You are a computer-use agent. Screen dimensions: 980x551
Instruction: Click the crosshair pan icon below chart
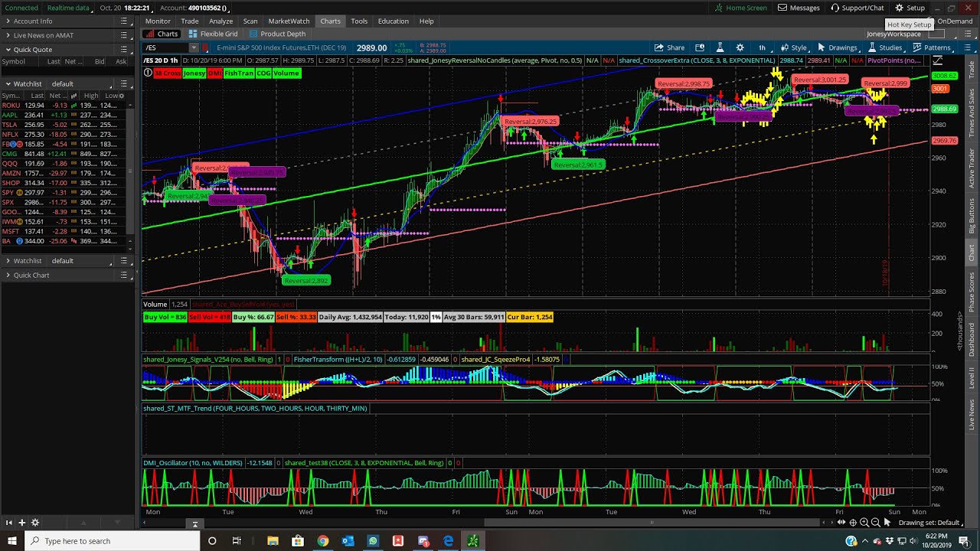point(853,523)
